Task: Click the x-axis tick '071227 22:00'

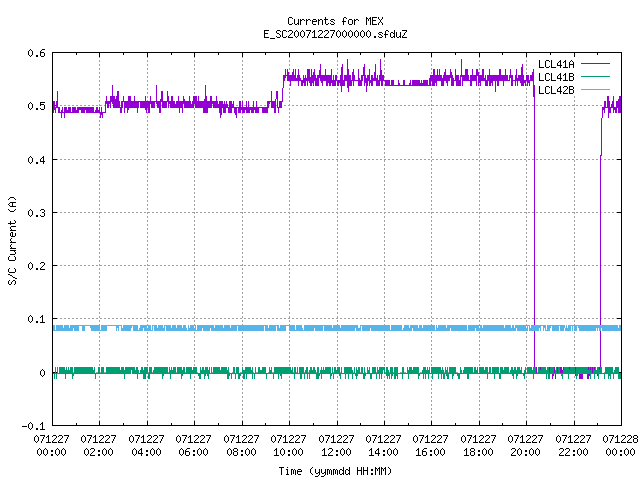Action: tap(573, 446)
